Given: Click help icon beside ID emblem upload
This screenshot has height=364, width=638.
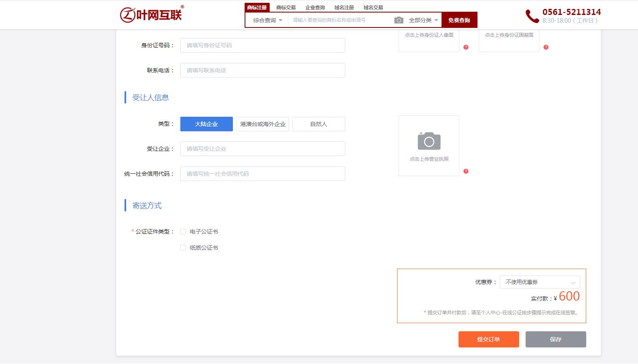Looking at the screenshot, I should coord(546,47).
